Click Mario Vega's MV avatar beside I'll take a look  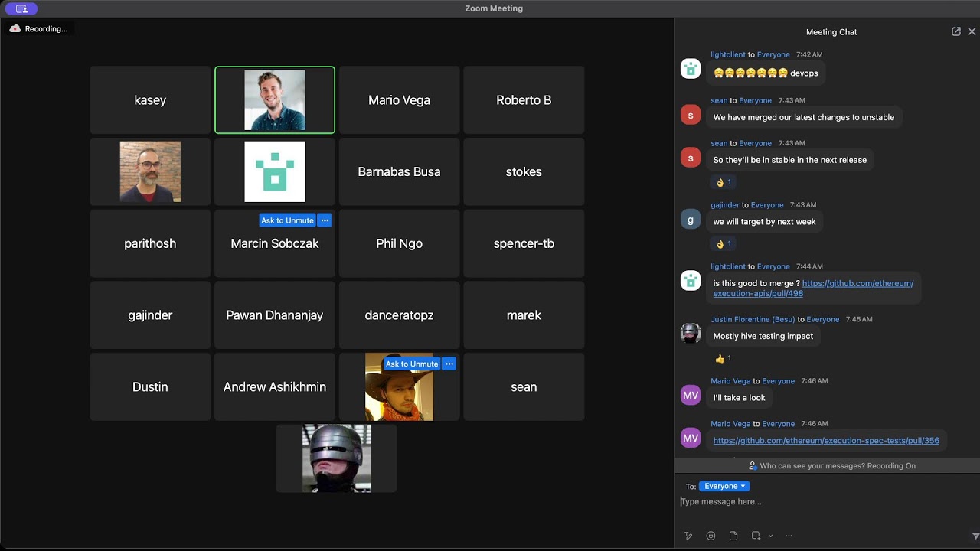[x=691, y=396]
